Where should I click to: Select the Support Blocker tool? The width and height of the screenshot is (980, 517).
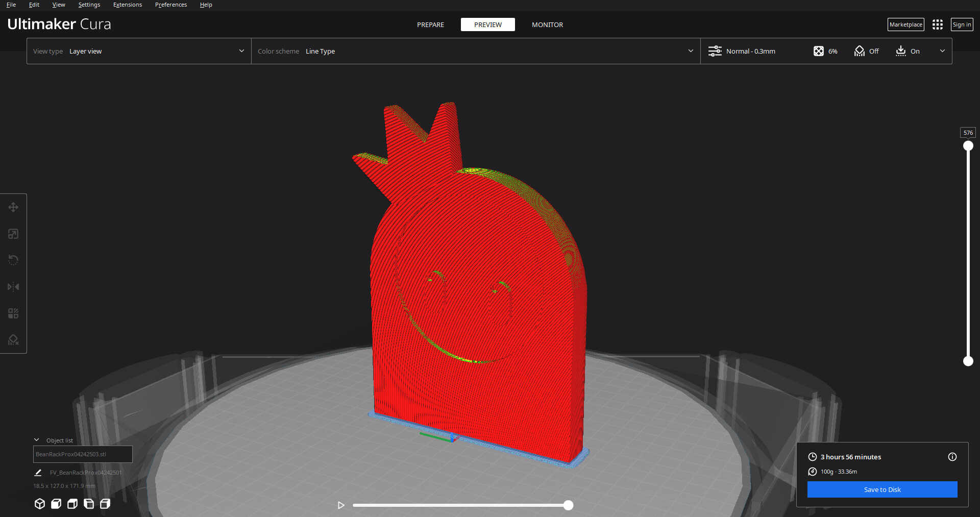pyautogui.click(x=13, y=340)
